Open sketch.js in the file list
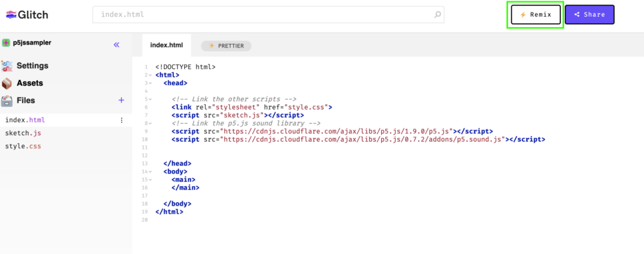The image size is (644, 254). click(23, 133)
